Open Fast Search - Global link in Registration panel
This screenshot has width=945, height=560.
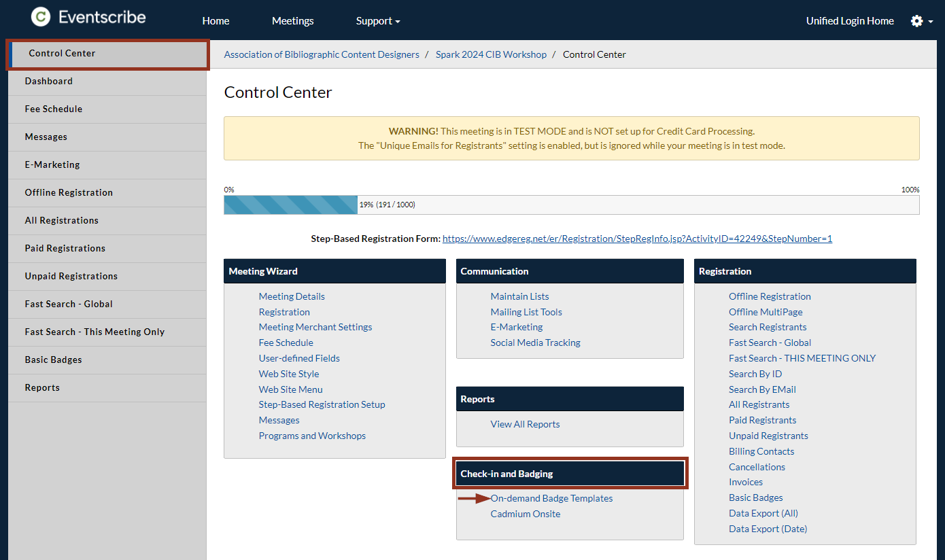pos(770,343)
